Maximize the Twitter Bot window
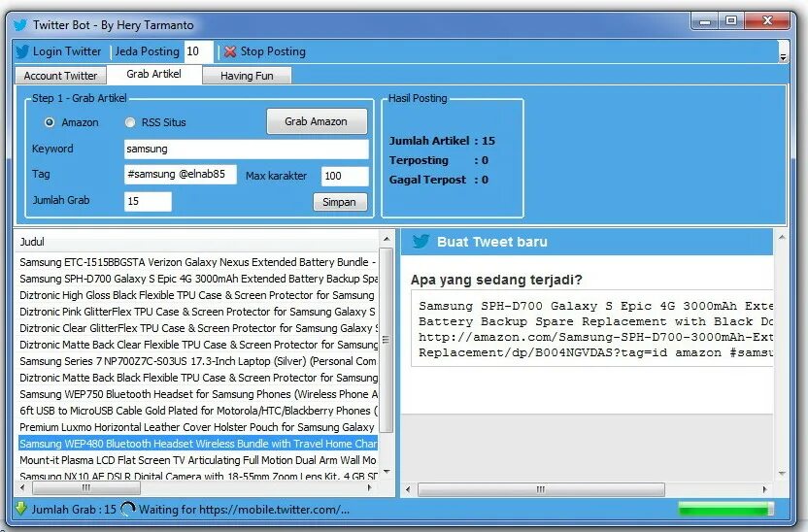 pyautogui.click(x=731, y=21)
